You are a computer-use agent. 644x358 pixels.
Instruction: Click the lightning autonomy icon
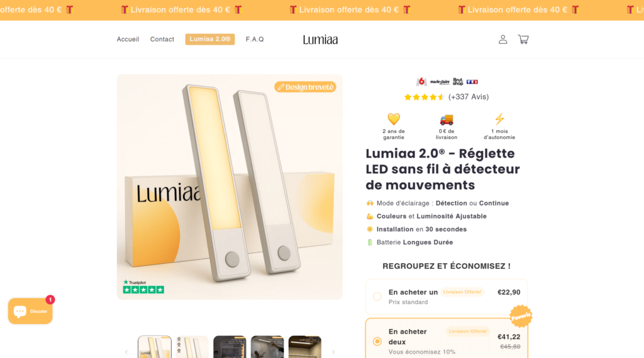499,119
